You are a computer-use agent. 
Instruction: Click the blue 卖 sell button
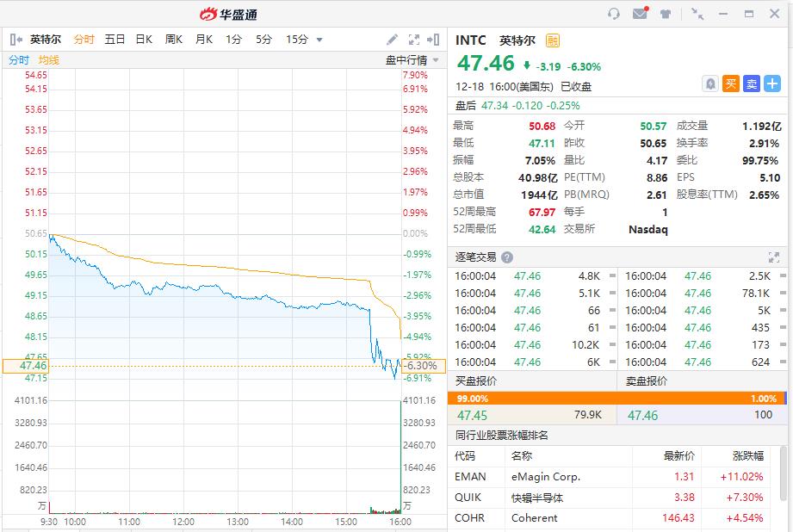coord(752,84)
